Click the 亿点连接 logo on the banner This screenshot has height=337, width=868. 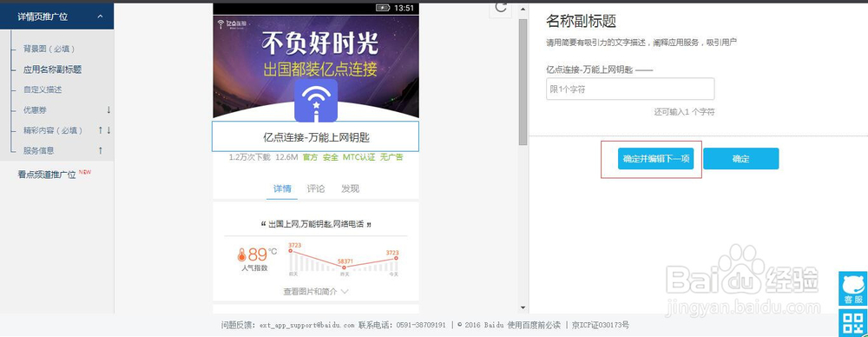point(232,24)
